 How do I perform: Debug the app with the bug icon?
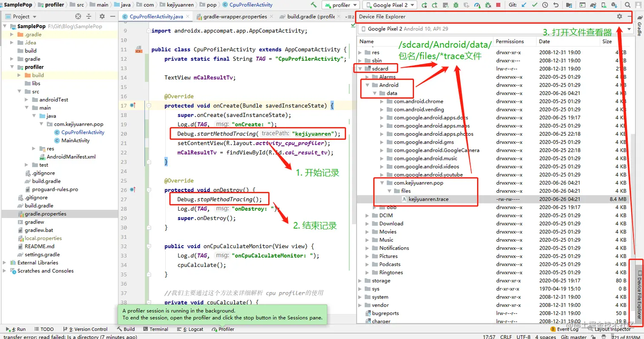pyautogui.click(x=456, y=5)
